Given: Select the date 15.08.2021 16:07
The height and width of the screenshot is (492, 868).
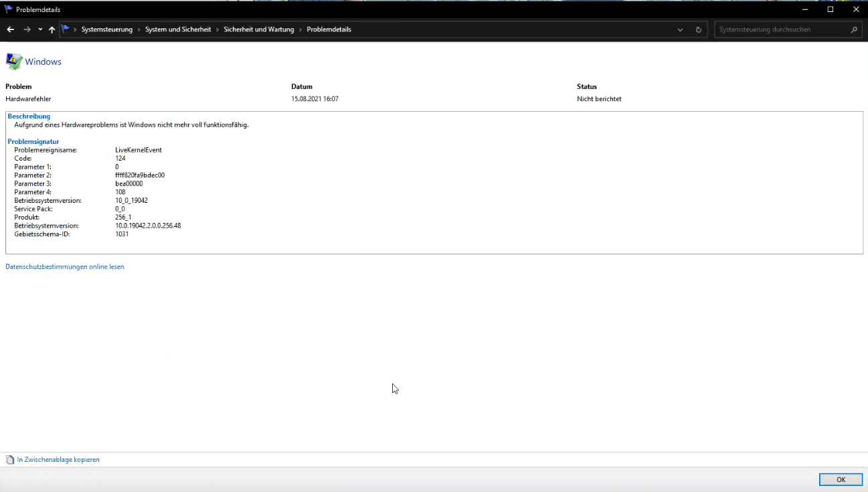Looking at the screenshot, I should 315,99.
